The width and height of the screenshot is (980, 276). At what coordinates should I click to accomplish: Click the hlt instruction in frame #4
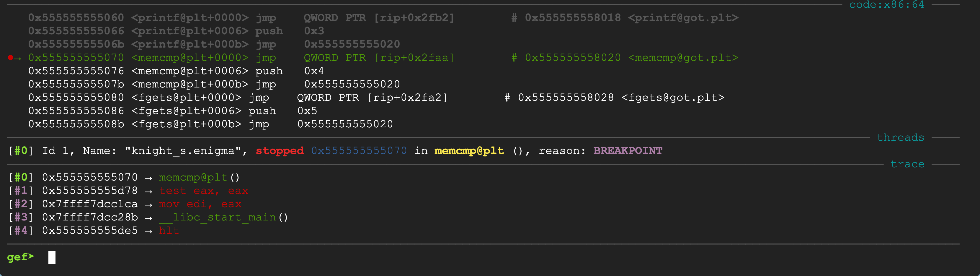tap(169, 231)
